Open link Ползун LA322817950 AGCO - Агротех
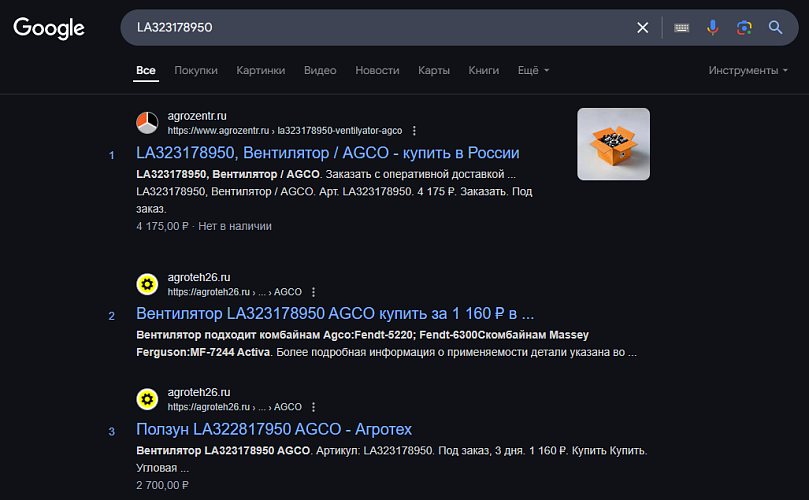 coord(274,429)
